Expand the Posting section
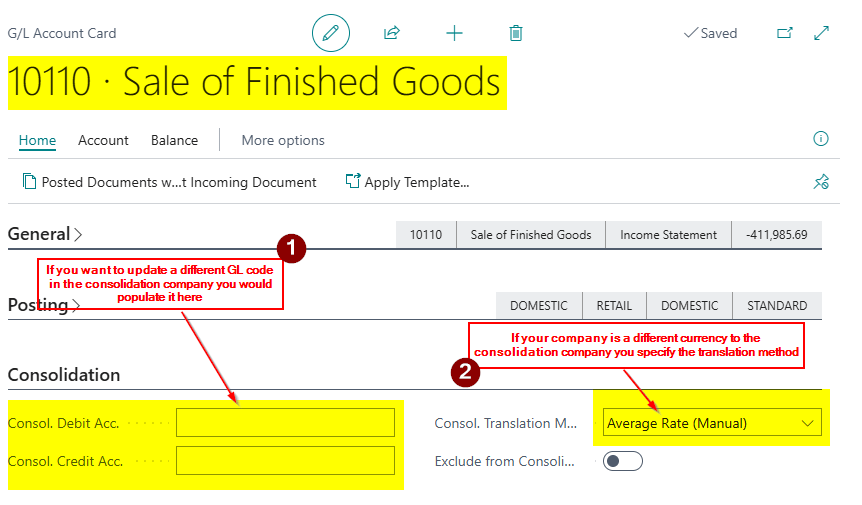862x505 pixels. (45, 305)
